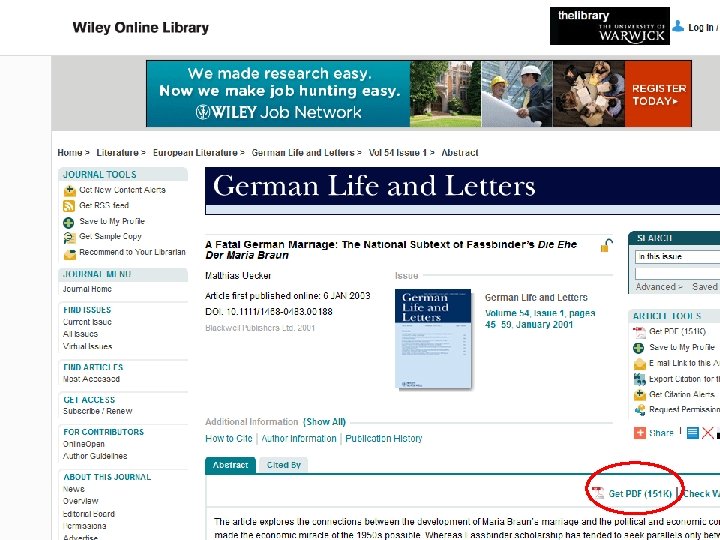Click the Author Information link
The image size is (720, 540).
(x=299, y=439)
